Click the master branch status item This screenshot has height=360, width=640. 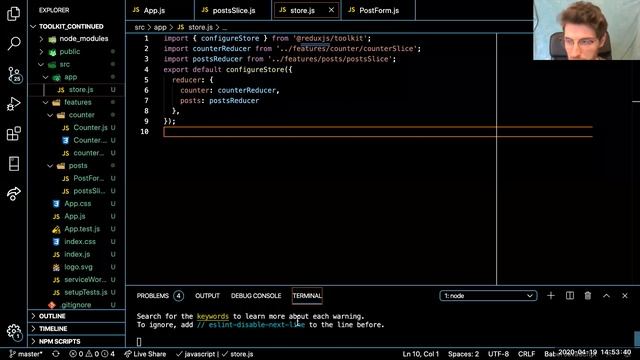[26, 354]
